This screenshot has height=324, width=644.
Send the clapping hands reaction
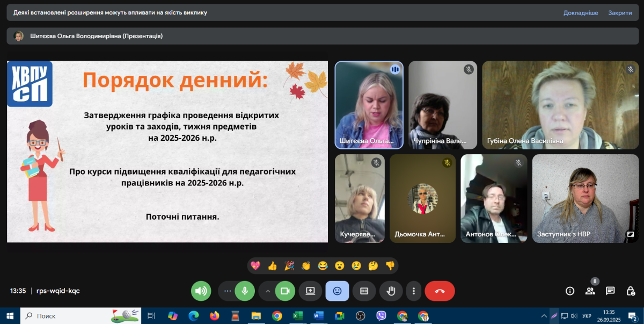pos(306,265)
